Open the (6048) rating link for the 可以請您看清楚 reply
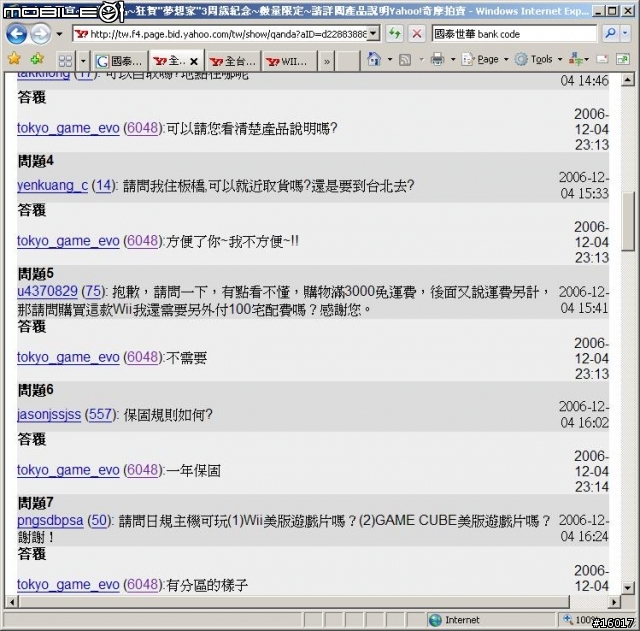The height and width of the screenshot is (631, 640). (142, 128)
